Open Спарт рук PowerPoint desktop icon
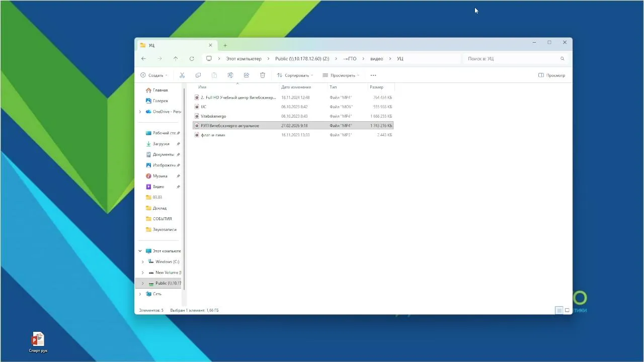 38,342
